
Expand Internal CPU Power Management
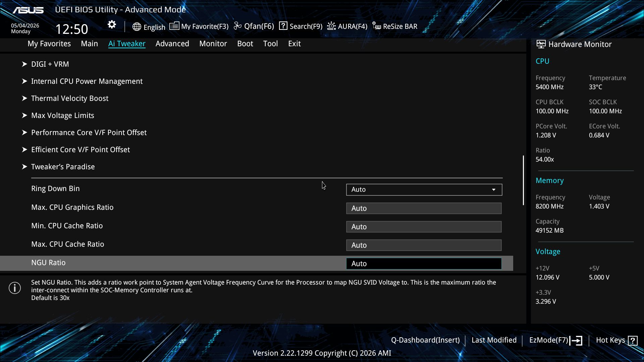[x=82, y=81]
